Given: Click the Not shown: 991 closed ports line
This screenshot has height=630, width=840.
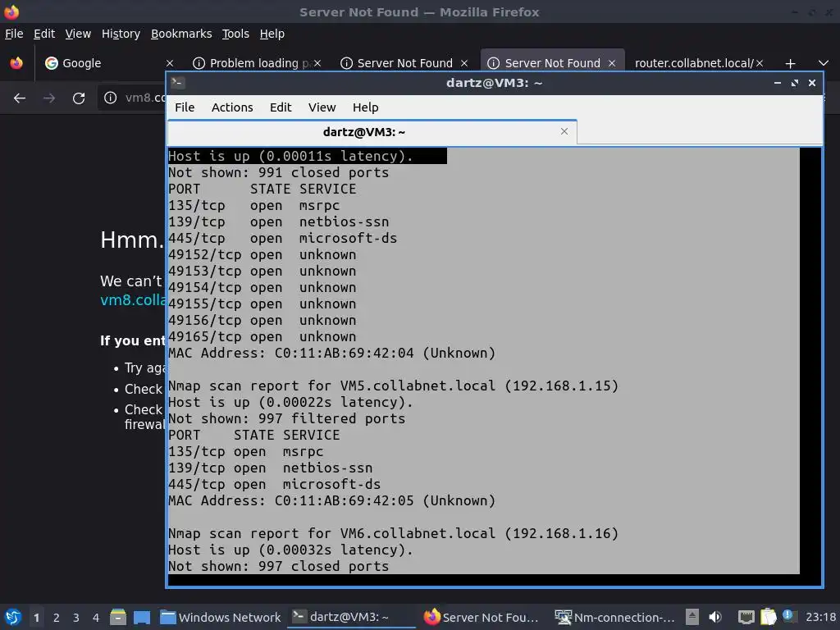Looking at the screenshot, I should [279, 172].
